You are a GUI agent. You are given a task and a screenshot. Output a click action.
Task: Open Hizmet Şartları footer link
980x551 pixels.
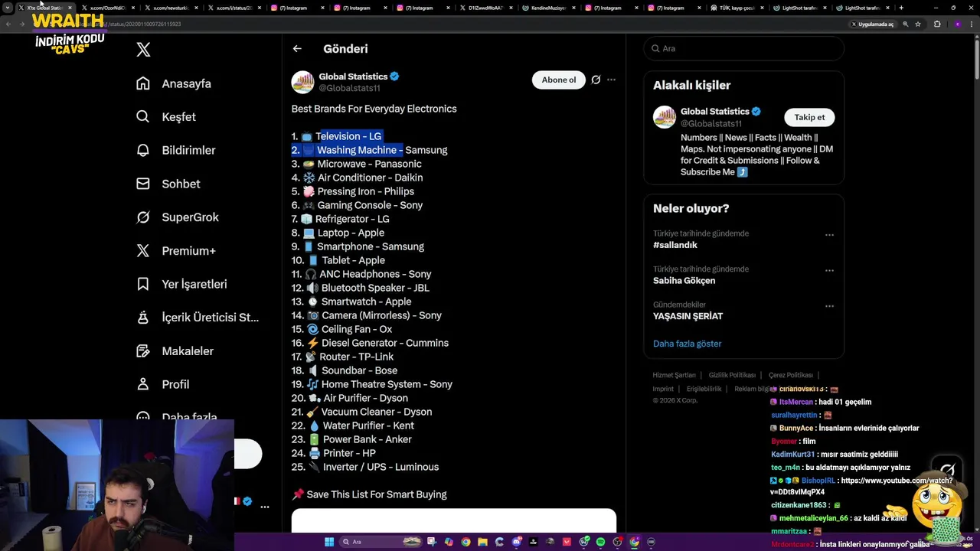click(x=674, y=375)
